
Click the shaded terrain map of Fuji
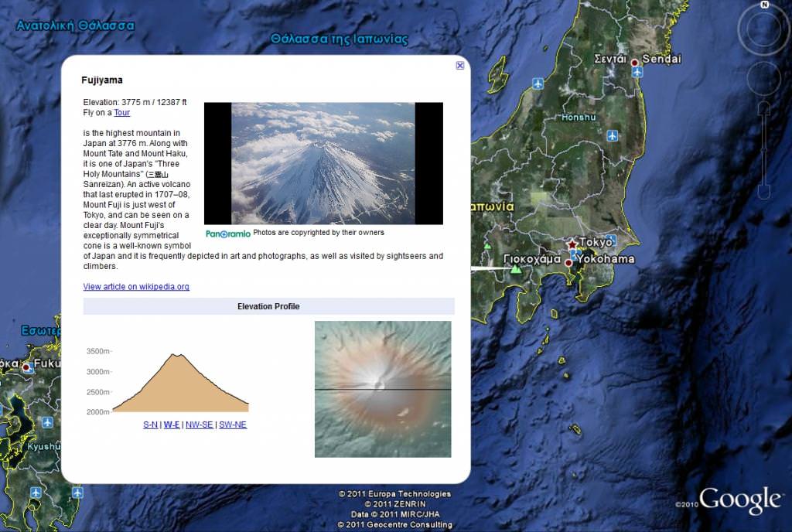[383, 389]
